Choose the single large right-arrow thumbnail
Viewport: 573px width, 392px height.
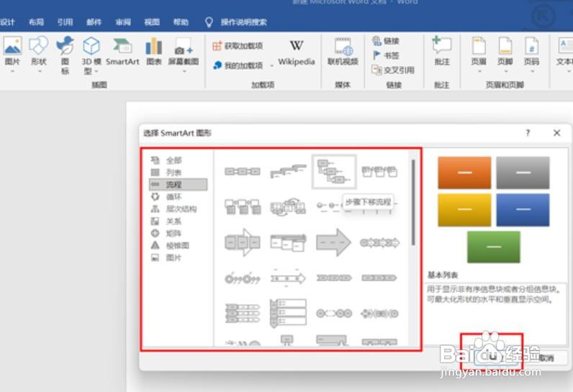(x=333, y=242)
